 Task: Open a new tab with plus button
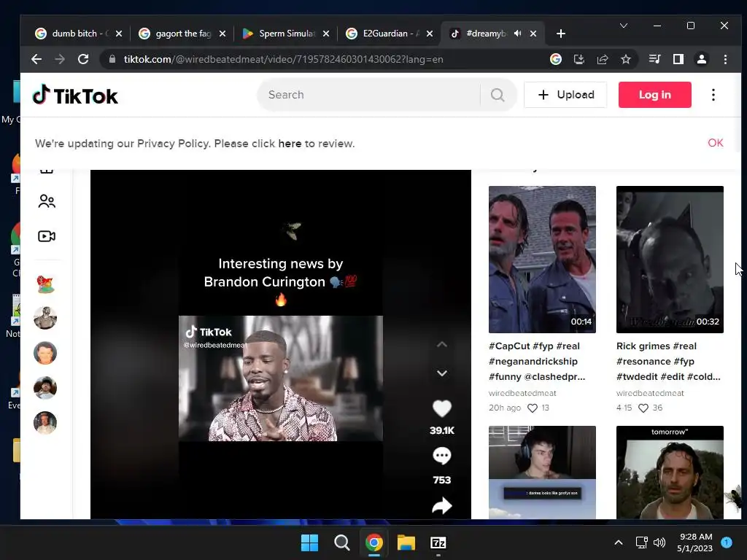coord(561,34)
